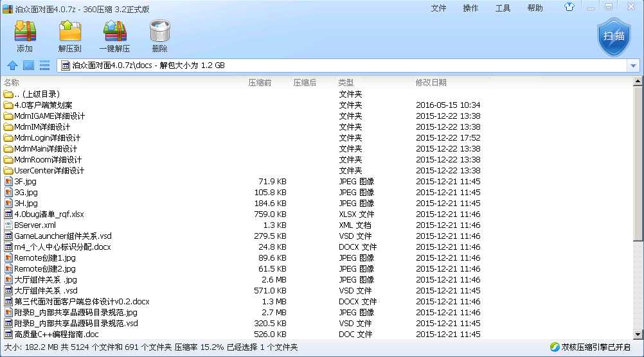The width and height of the screenshot is (644, 357).
Task: Open the 操作 menu
Action: (470, 8)
